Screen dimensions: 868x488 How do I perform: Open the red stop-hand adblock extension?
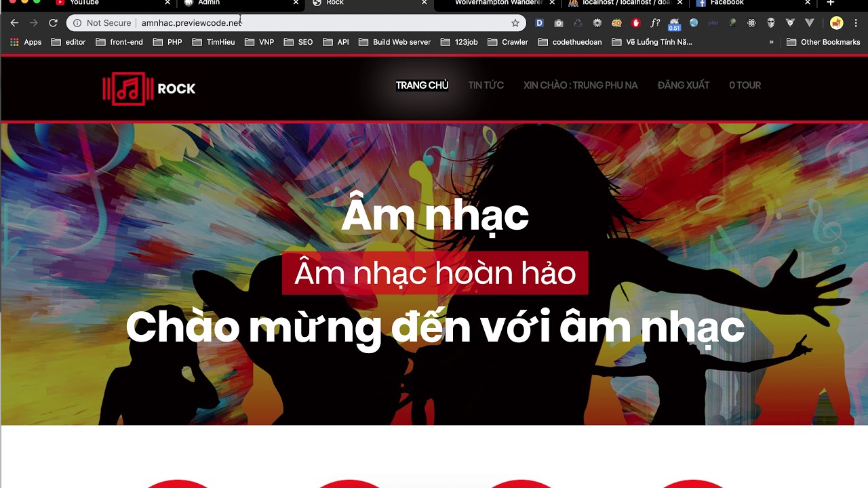(x=636, y=23)
